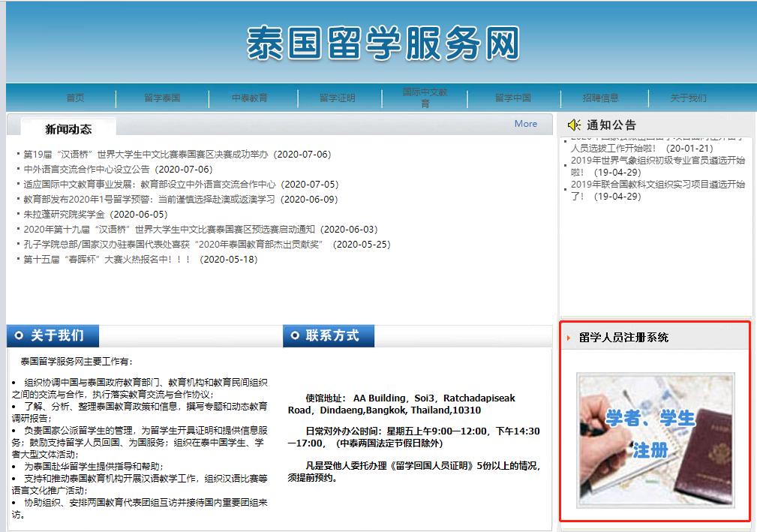Screen dimensions: 757x532
Task: Open the 留学泰国 menu
Action: pyautogui.click(x=162, y=98)
